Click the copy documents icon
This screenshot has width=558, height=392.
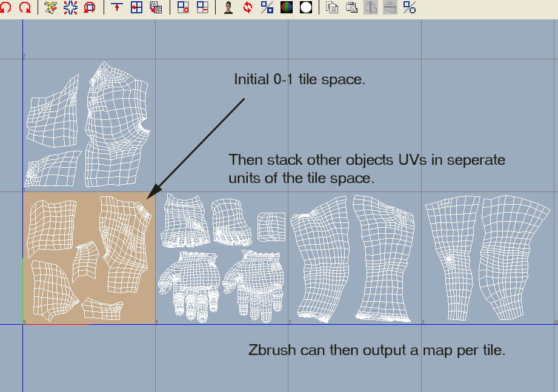click(x=332, y=7)
